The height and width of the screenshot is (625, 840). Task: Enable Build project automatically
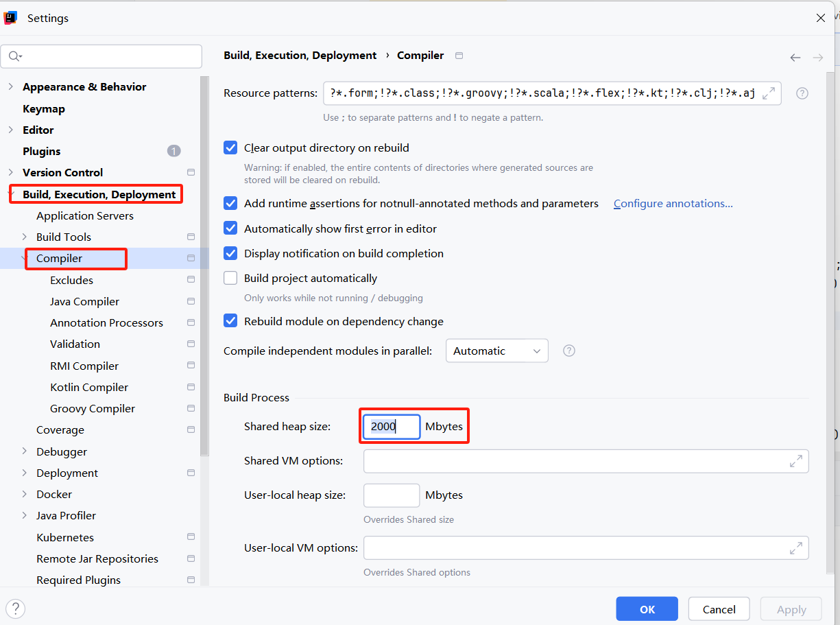coord(230,277)
